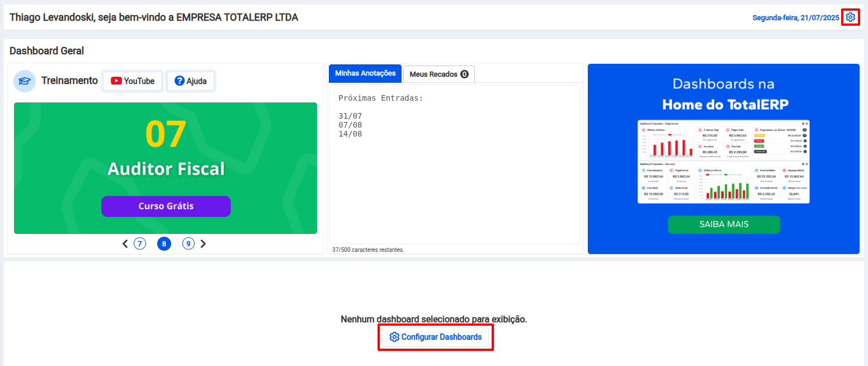This screenshot has height=366, width=868.
Task: Click the date Segunda-feira, 21/07/2025
Action: (796, 18)
